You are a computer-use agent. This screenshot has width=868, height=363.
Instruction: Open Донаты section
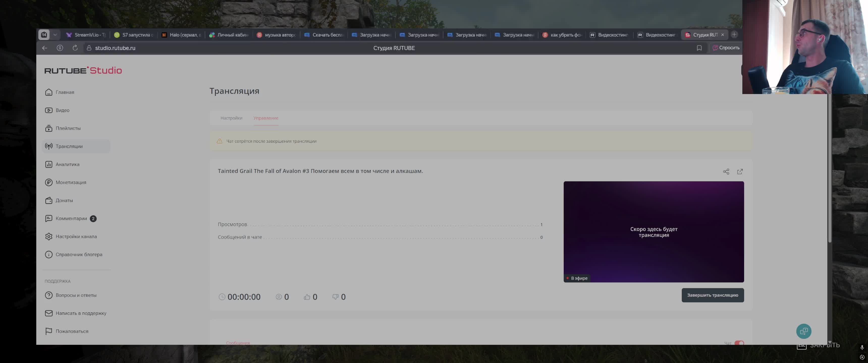point(64,200)
